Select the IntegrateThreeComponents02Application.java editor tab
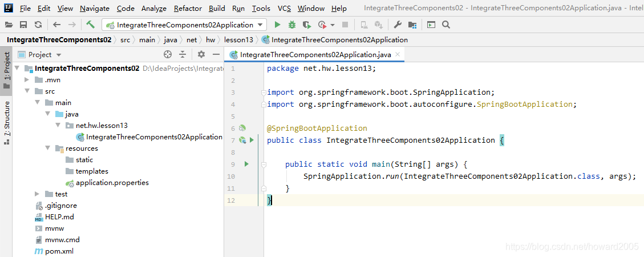This screenshot has width=644, height=257. pyautogui.click(x=314, y=54)
